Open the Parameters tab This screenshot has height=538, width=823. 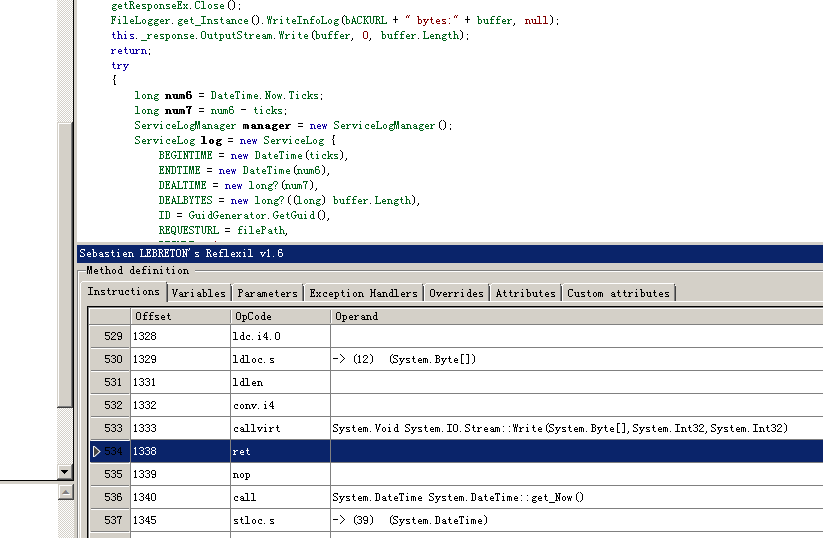coord(267,293)
